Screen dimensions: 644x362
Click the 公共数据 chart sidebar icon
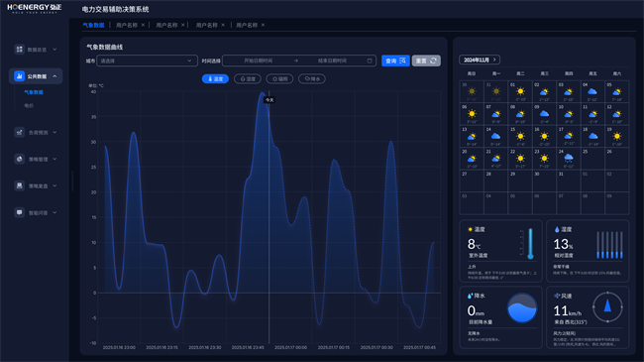19,76
